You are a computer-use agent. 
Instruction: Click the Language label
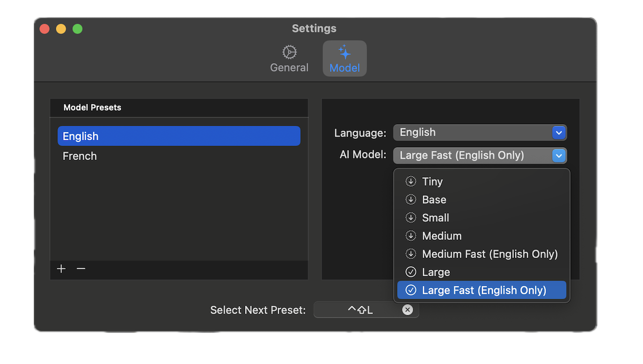pos(360,133)
